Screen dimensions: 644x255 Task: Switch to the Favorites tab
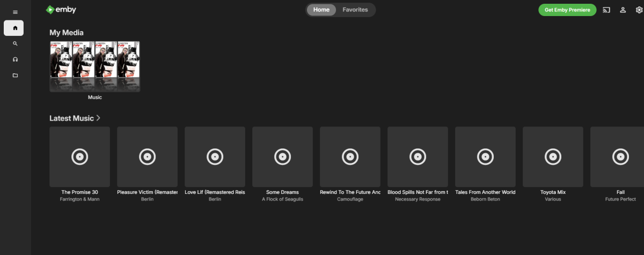pyautogui.click(x=355, y=10)
